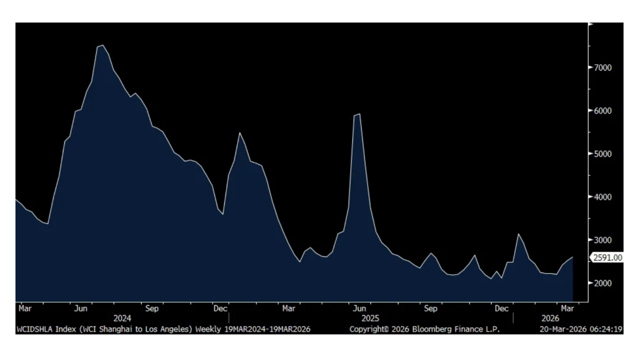Click the 2591.00 last price tag
The height and width of the screenshot is (354, 644).
coord(608,258)
